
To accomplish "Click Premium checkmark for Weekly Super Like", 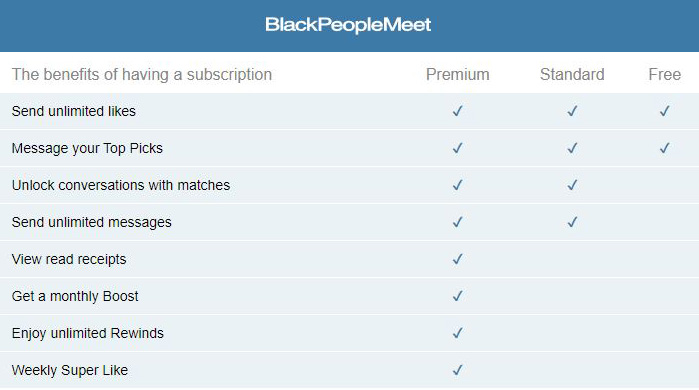I will pos(458,370).
